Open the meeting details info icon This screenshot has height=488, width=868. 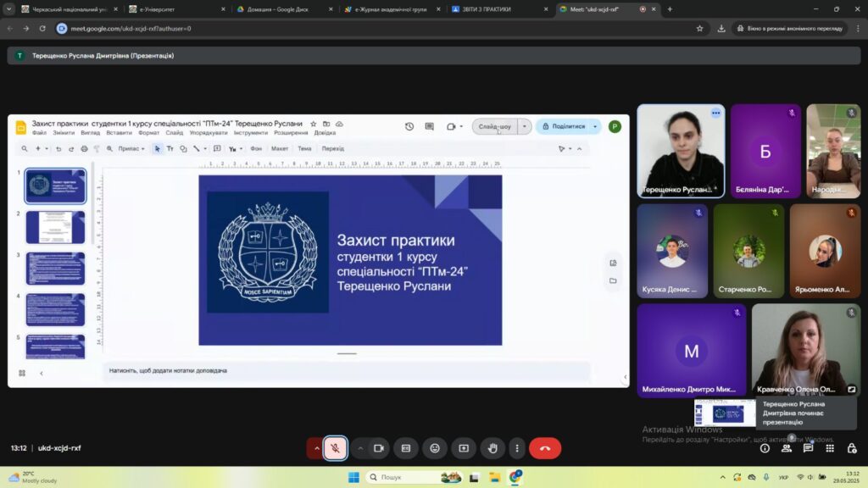(x=765, y=448)
